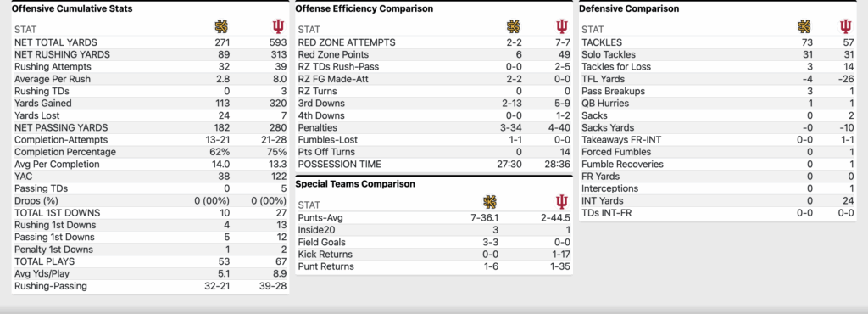Click Kennesaw State logo in Special Teams Comparison
This screenshot has width=868, height=314.
pyautogui.click(x=490, y=202)
